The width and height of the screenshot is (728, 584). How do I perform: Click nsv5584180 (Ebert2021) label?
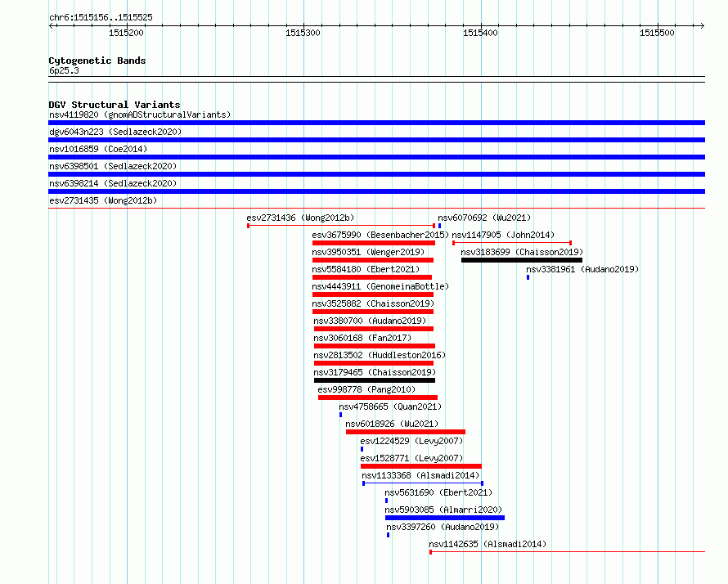coord(366,269)
